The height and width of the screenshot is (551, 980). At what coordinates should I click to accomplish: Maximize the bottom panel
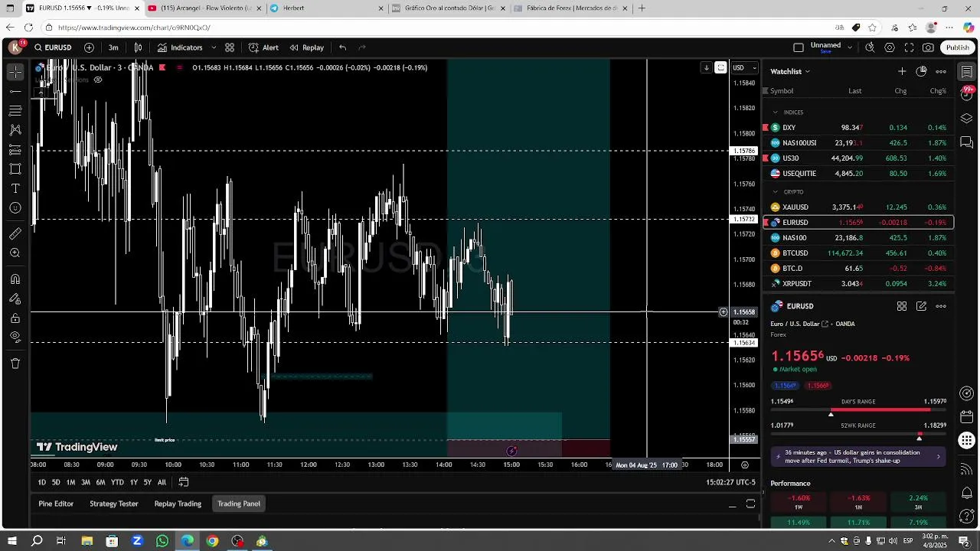750,504
